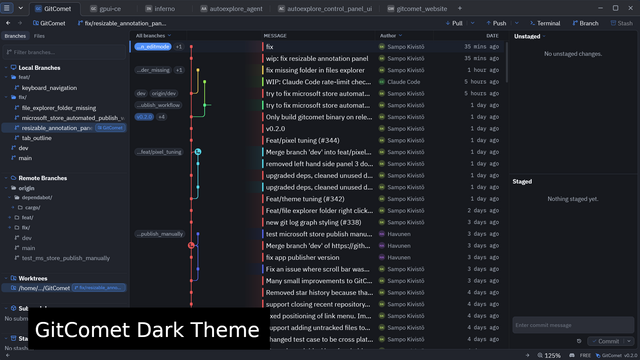Click the MESSAGE column header
Image resolution: width=640 pixels, height=360 pixels.
(275, 36)
